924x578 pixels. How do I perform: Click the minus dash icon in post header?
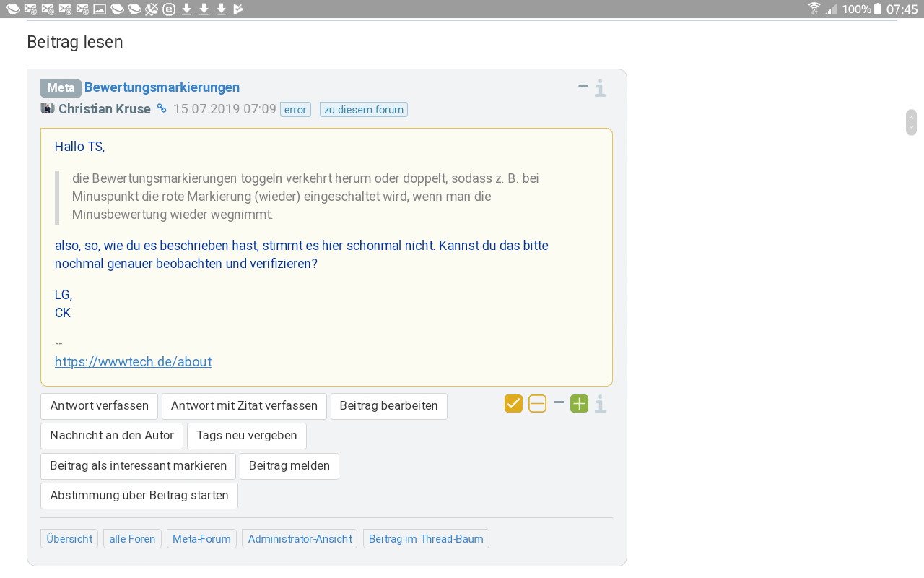583,87
